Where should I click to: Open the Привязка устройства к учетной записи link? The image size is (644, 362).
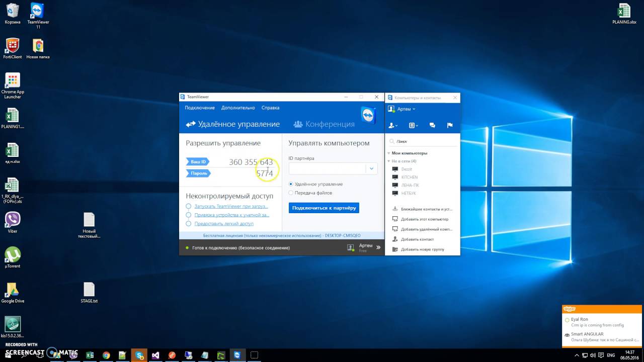tap(231, 215)
